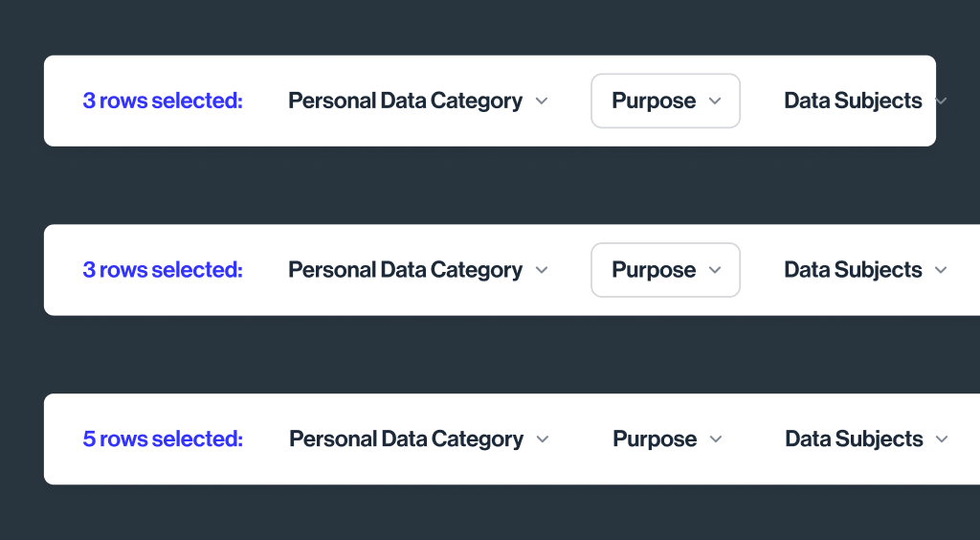
Task: Click Data Subjects chevron in middle bar
Action: (x=941, y=271)
